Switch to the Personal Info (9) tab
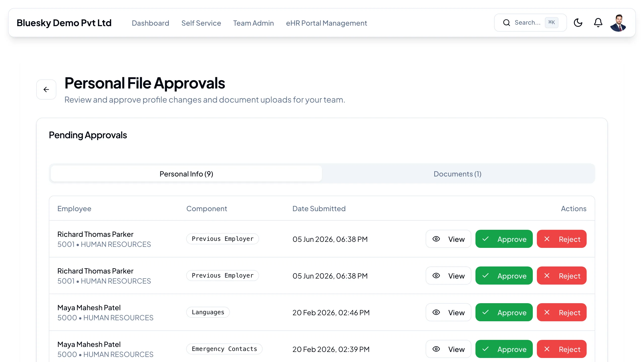Screen dimensions: 644x362 pos(186,174)
